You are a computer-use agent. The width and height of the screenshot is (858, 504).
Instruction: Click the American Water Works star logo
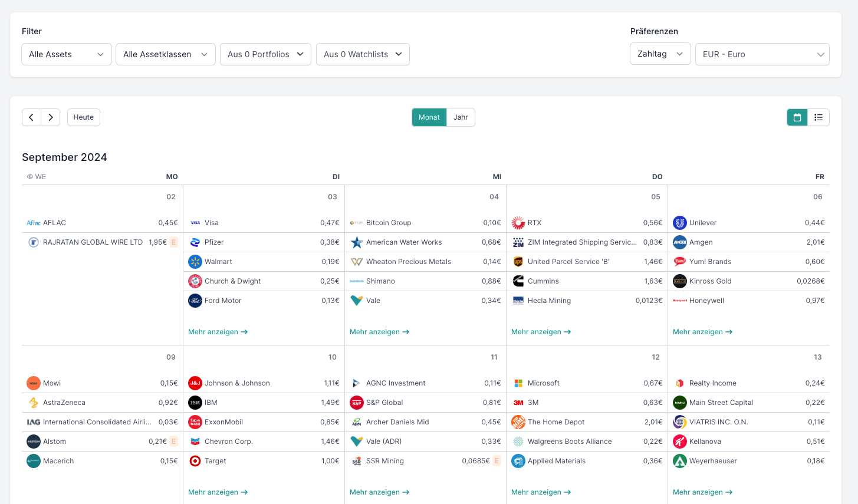click(357, 242)
